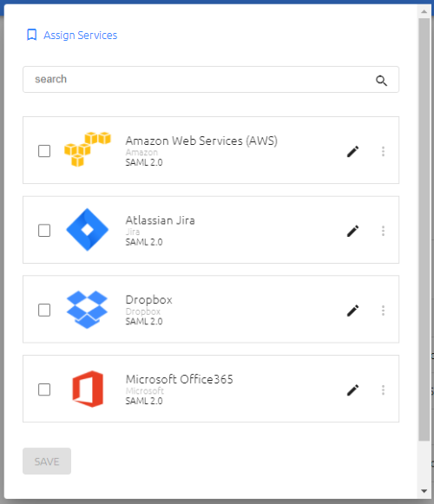
Task: Open three-dot menu for Microsoft Office365
Action: pyautogui.click(x=383, y=389)
